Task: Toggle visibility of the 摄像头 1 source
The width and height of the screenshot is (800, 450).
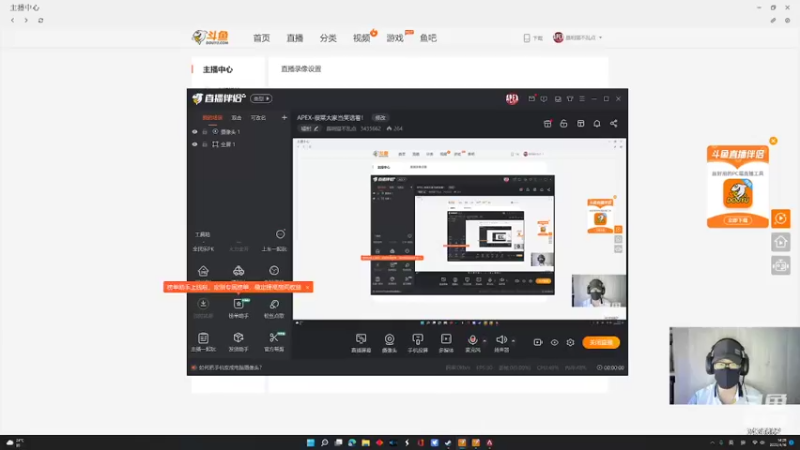Action: pyautogui.click(x=194, y=132)
